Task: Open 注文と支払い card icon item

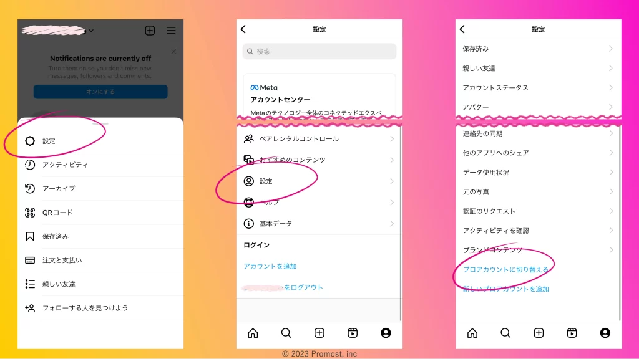Action: [x=61, y=260]
